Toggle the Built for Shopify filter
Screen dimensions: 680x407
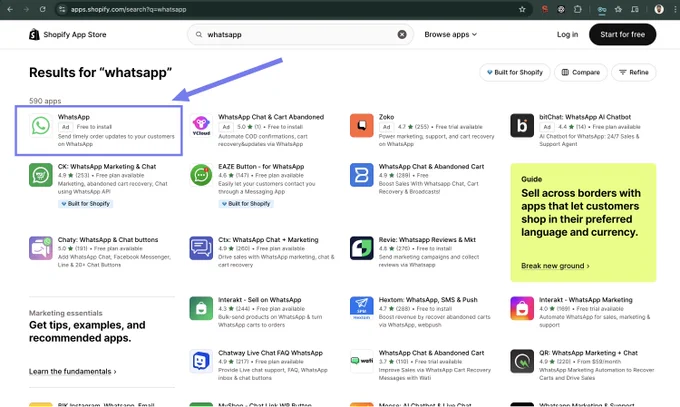tap(515, 72)
